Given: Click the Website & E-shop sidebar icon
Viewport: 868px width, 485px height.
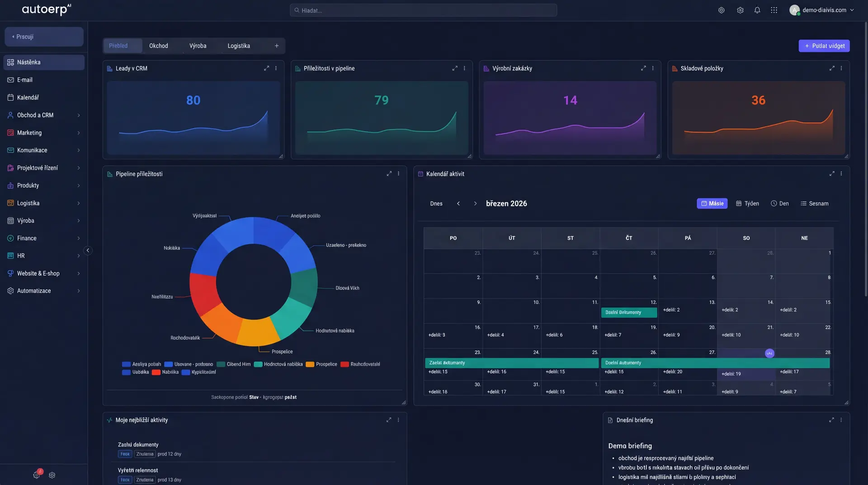Looking at the screenshot, I should click(x=10, y=274).
